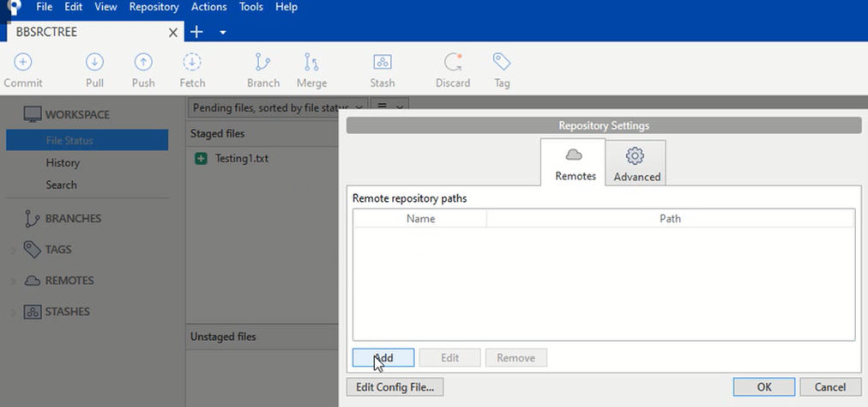The width and height of the screenshot is (868, 407).
Task: Open the Repository menu
Action: pos(154,7)
